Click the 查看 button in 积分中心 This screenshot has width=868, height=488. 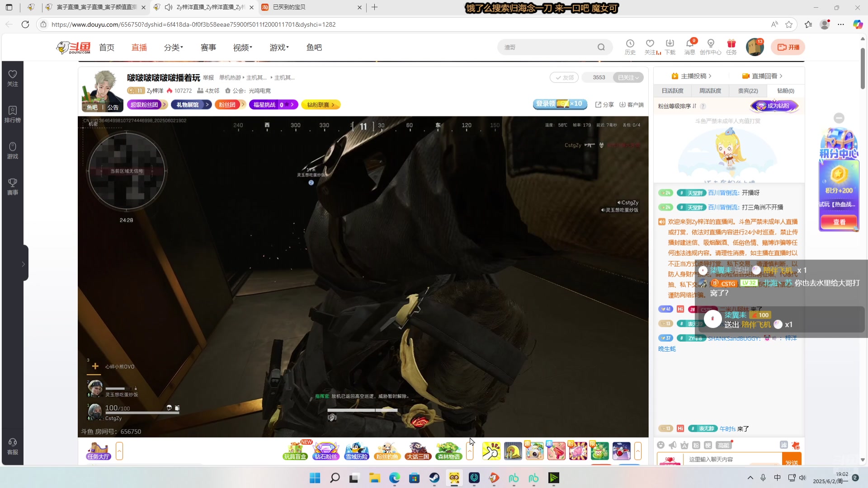pyautogui.click(x=839, y=222)
